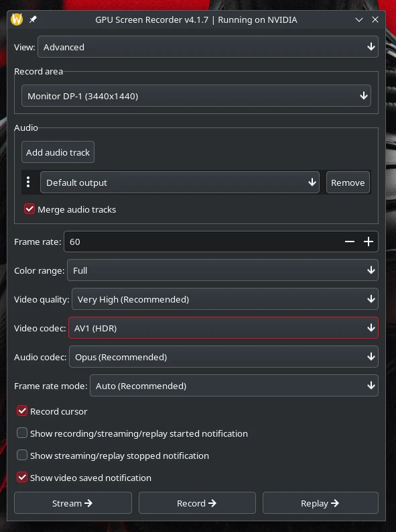Viewport: 396px width, 532px height.
Task: Enable streaming/replay stopped notification checkbox
Action: tap(22, 455)
